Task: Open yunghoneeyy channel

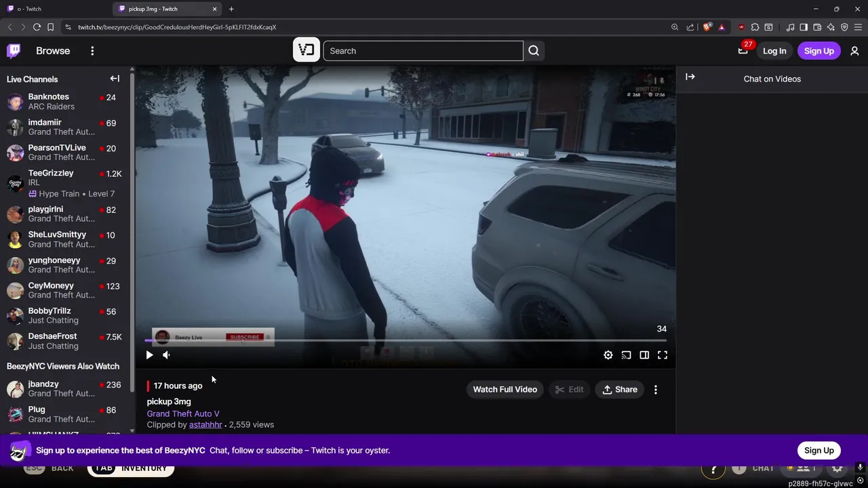Action: 65,265
